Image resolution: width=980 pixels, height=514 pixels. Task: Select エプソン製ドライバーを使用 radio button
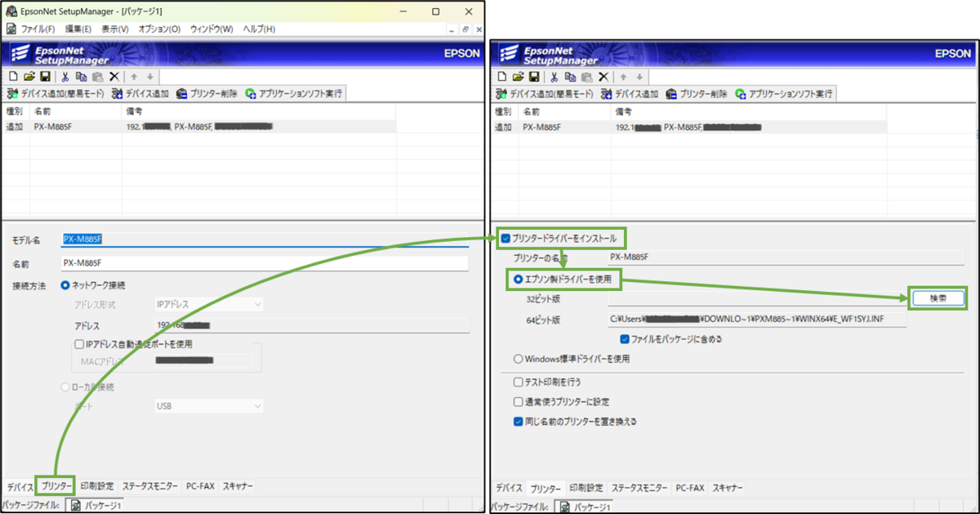[x=518, y=279]
